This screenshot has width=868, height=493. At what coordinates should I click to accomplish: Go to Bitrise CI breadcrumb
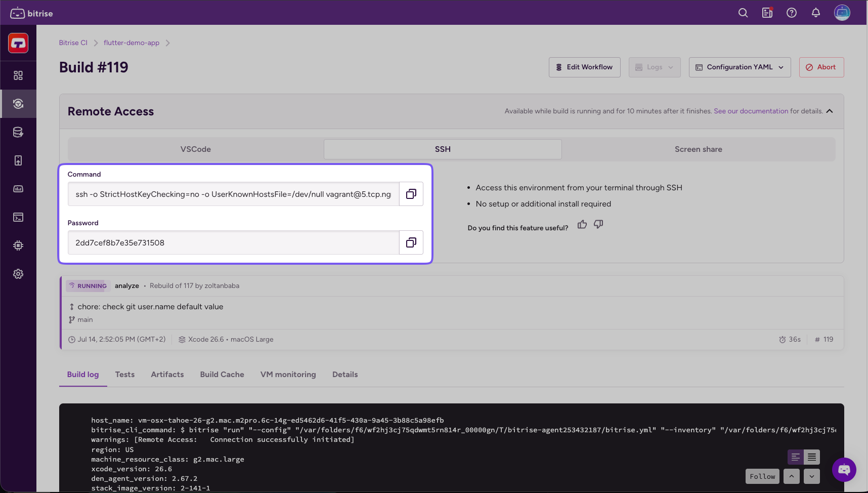(x=73, y=43)
